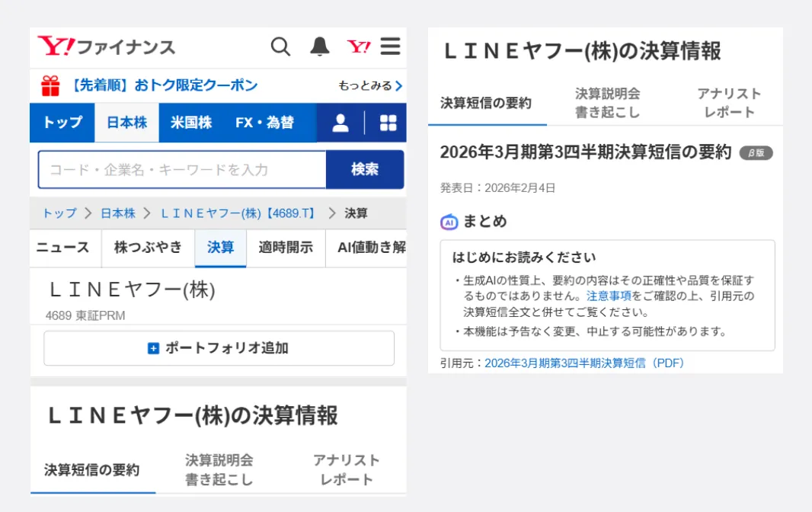Click the red Y! Yahoo icon
The height and width of the screenshot is (512, 812).
coord(359,47)
